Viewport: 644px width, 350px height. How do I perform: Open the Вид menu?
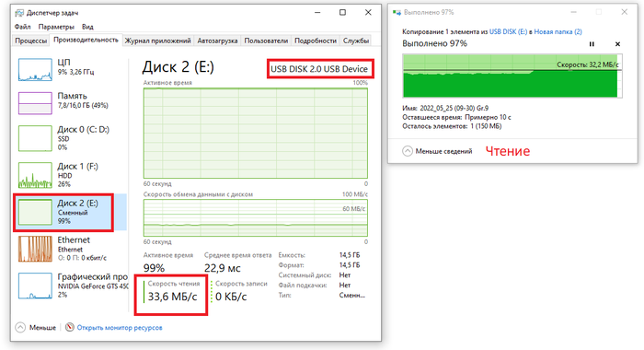click(x=87, y=27)
